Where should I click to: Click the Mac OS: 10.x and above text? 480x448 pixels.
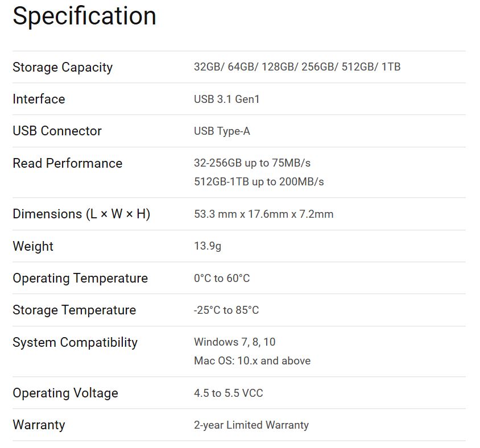click(252, 361)
